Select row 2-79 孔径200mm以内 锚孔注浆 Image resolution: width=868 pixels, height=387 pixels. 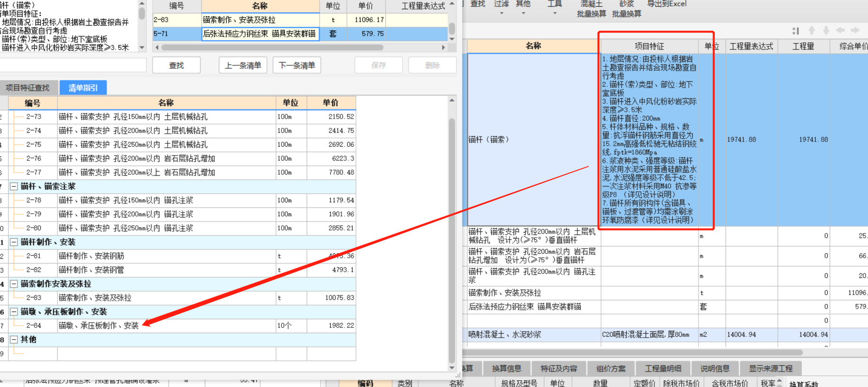click(x=178, y=214)
